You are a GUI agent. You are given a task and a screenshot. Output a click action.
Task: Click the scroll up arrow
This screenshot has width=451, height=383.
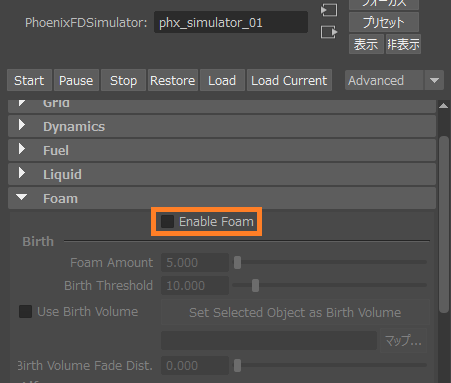(444, 106)
